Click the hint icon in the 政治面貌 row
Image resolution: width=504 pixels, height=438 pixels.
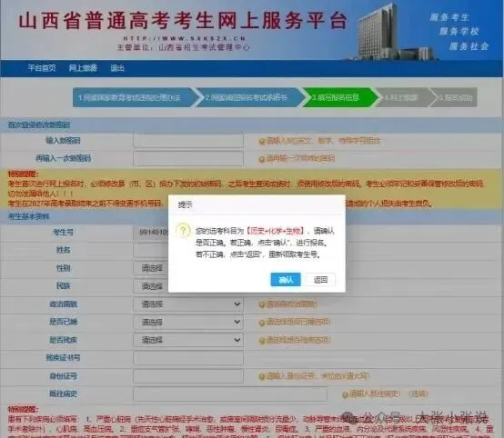[x=262, y=304]
